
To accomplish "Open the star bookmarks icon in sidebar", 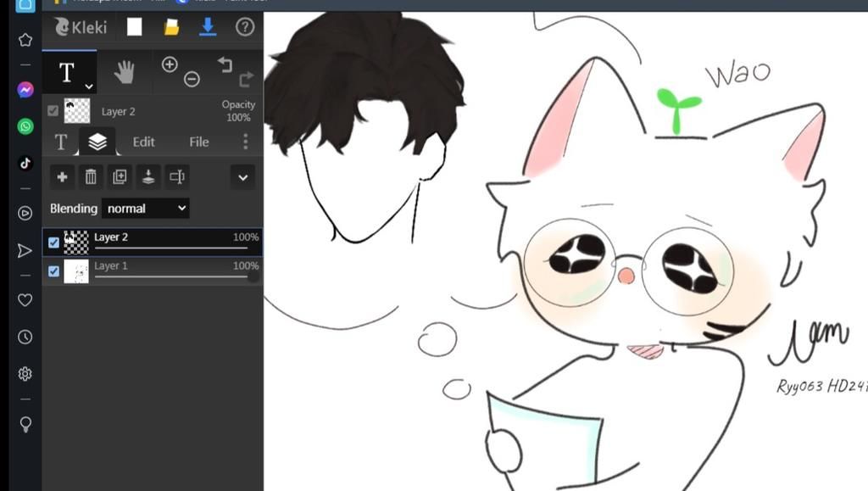I will [x=25, y=40].
